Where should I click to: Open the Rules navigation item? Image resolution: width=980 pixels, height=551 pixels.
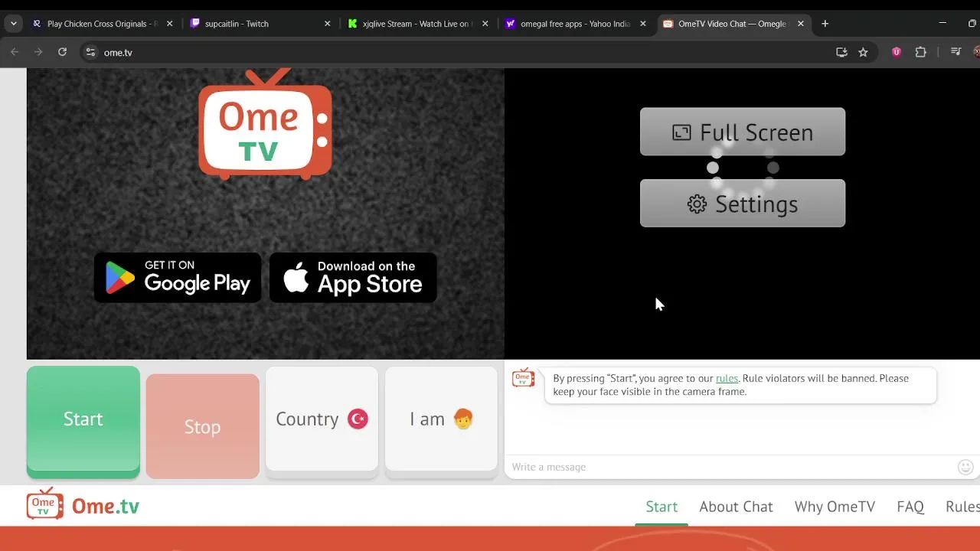pyautogui.click(x=962, y=507)
